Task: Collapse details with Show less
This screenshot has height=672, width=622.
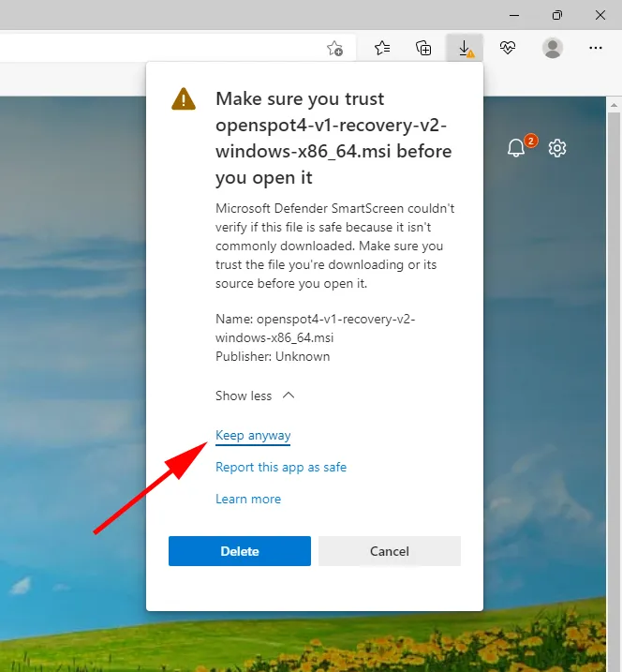Action: pyautogui.click(x=255, y=396)
